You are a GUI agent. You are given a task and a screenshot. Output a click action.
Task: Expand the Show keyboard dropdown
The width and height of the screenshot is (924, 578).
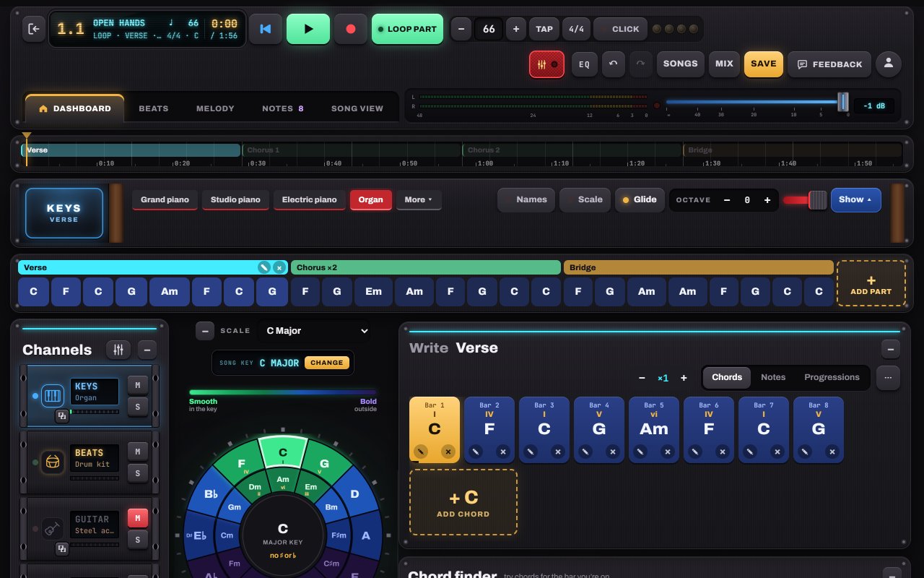(x=855, y=199)
